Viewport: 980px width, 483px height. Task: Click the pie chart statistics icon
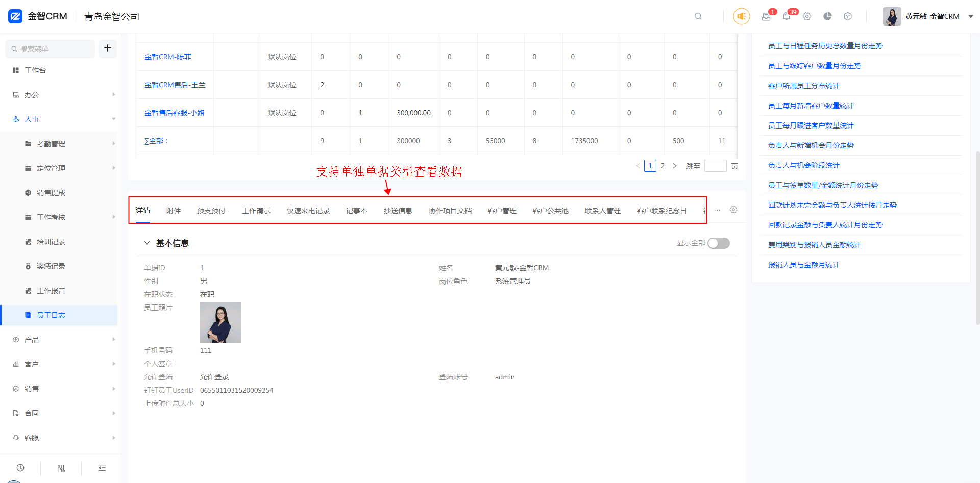click(827, 16)
